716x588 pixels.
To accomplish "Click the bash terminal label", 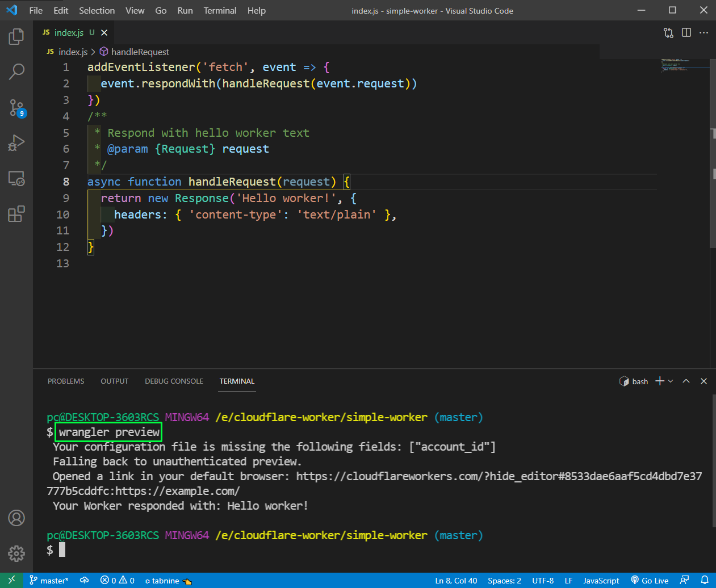I will click(634, 381).
